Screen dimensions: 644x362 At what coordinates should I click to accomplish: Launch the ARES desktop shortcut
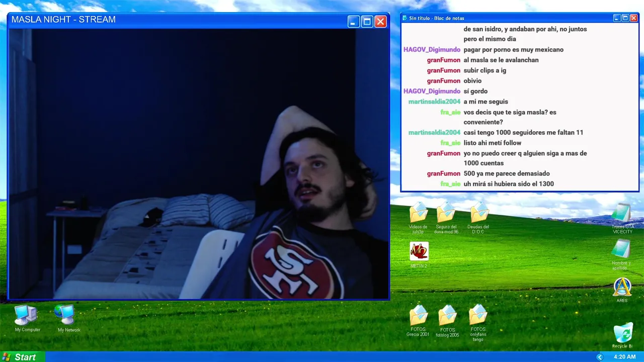(622, 290)
